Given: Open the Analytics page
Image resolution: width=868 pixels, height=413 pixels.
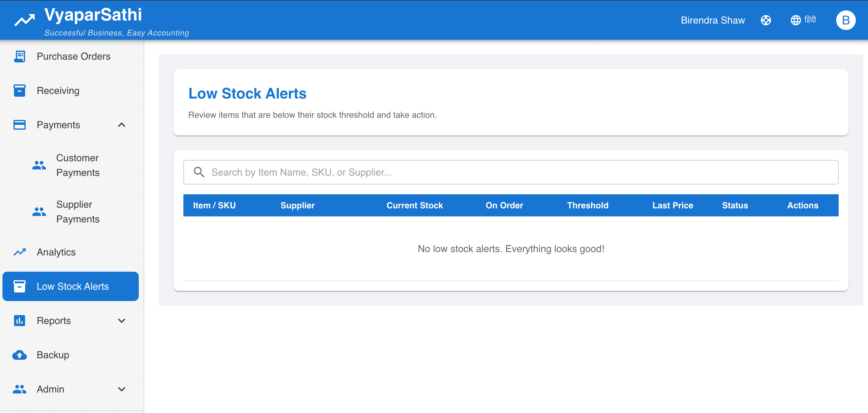Looking at the screenshot, I should pos(70,252).
